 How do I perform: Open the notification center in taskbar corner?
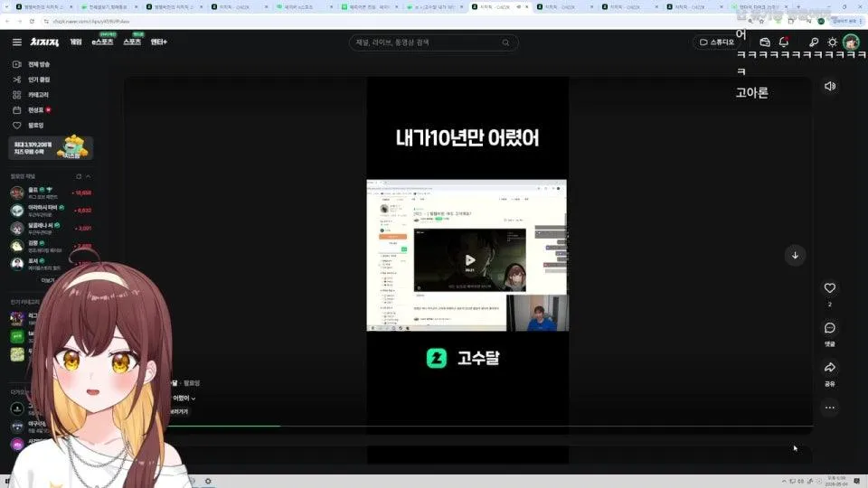point(857,482)
